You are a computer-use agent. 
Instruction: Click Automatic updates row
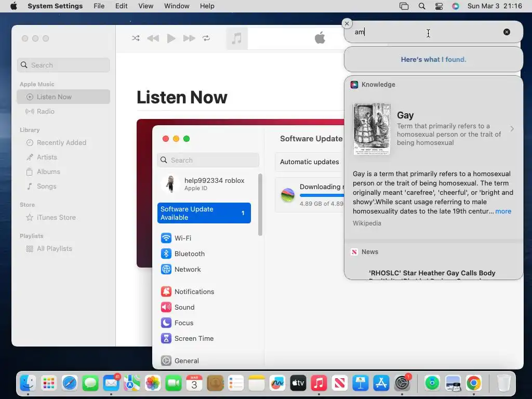click(x=310, y=162)
